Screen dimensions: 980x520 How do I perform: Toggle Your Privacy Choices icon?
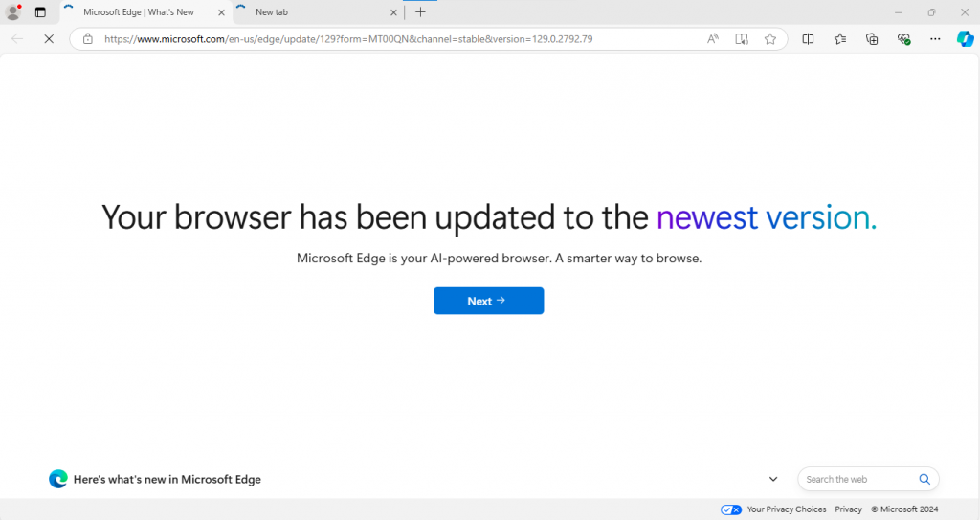[731, 509]
